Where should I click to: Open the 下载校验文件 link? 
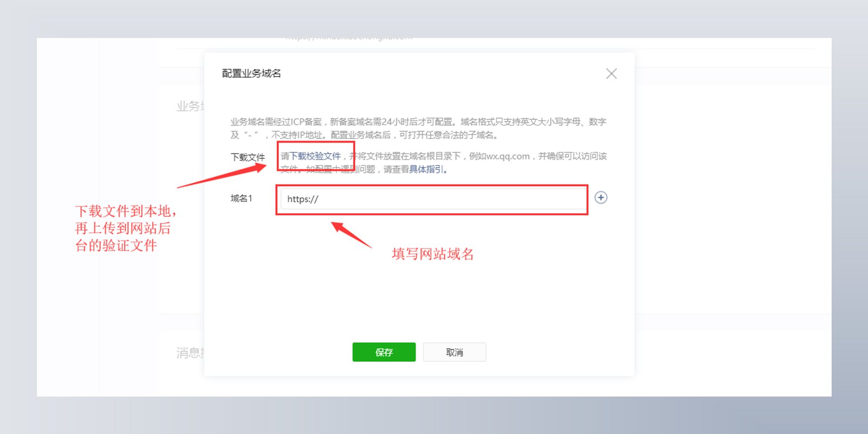[x=315, y=156]
